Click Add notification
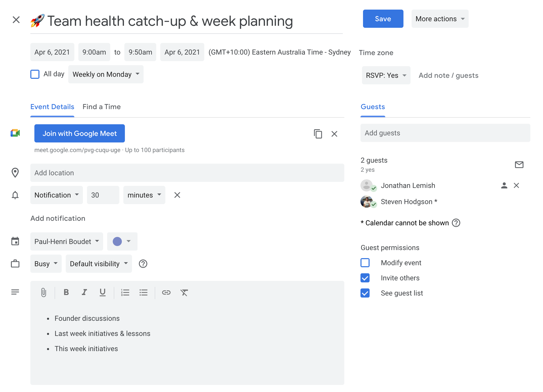Image resolution: width=543 pixels, height=392 pixels. (x=58, y=218)
